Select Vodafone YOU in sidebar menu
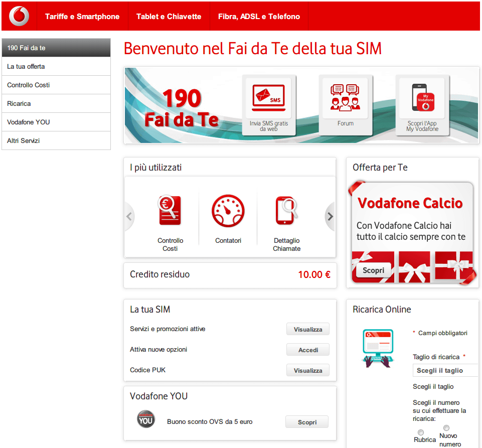Viewport: 482px width, 448px height. pos(56,122)
